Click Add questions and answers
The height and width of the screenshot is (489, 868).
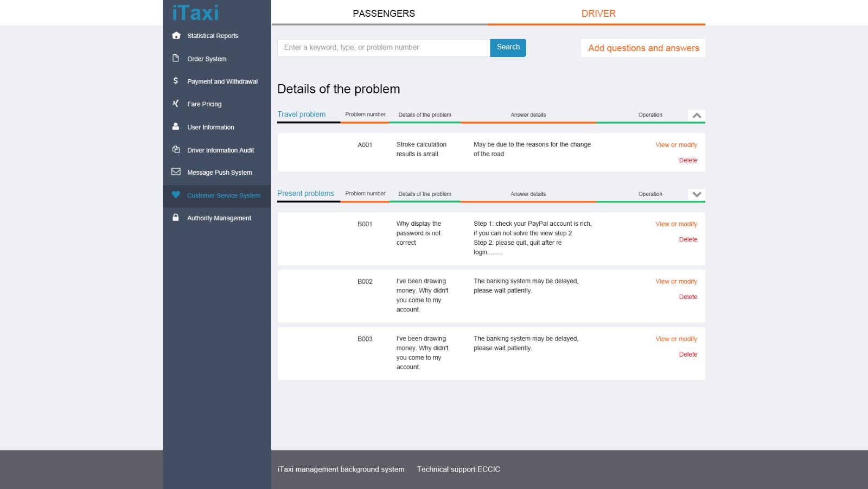pos(643,48)
